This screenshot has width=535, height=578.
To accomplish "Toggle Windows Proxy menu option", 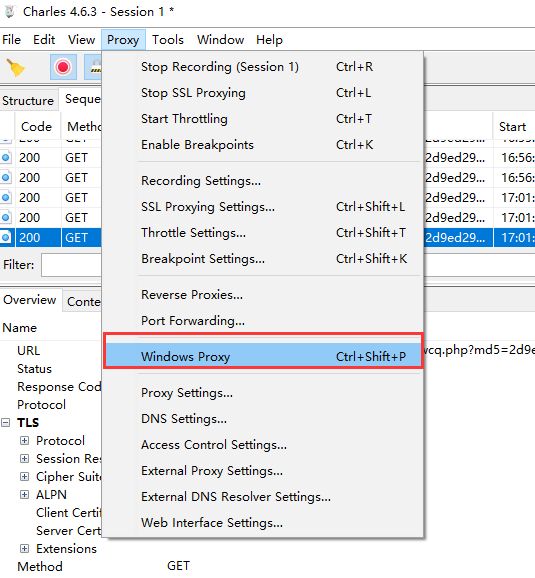I will point(263,356).
